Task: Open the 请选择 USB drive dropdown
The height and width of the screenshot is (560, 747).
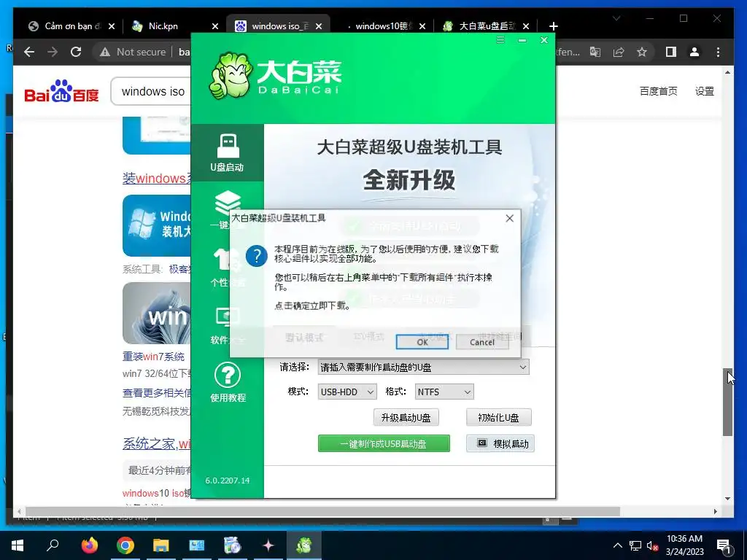Action: tap(423, 367)
